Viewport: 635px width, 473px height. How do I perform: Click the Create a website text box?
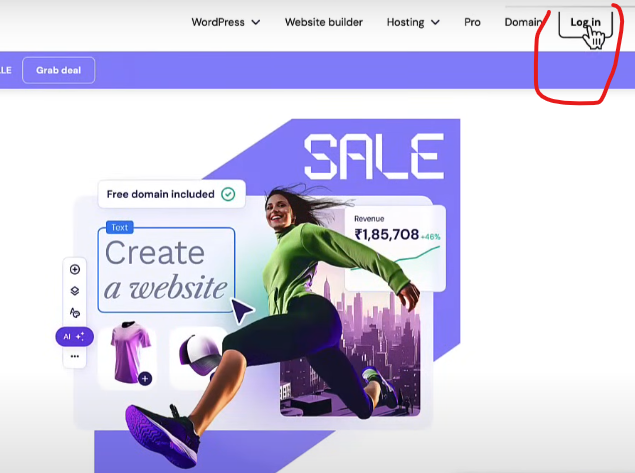[166, 270]
